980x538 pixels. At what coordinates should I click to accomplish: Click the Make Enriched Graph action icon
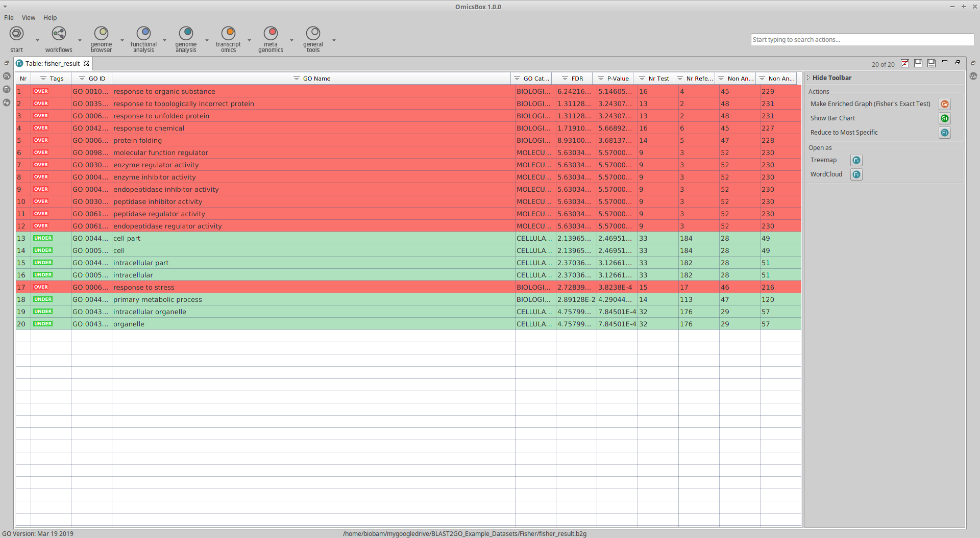point(944,104)
